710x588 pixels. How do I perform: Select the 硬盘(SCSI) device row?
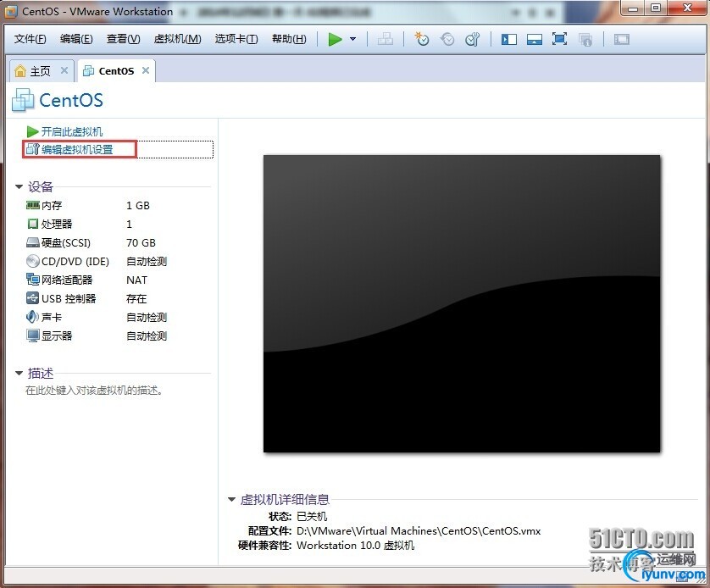pos(117,243)
